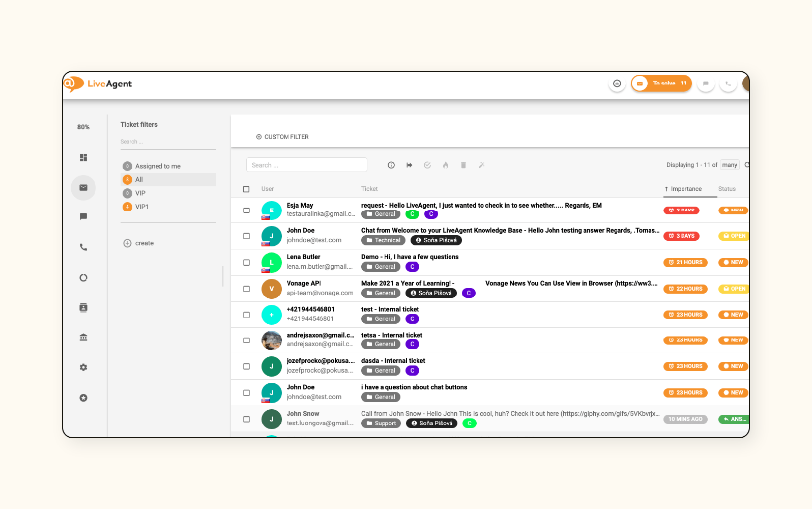
Task: Tick checkbox for John Snow ticket
Action: (x=246, y=419)
